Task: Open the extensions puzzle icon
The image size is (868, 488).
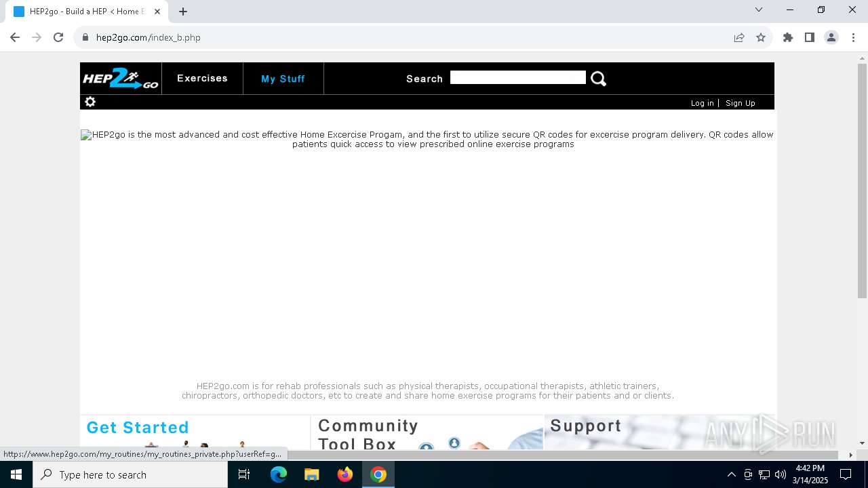Action: pyautogui.click(x=788, y=37)
